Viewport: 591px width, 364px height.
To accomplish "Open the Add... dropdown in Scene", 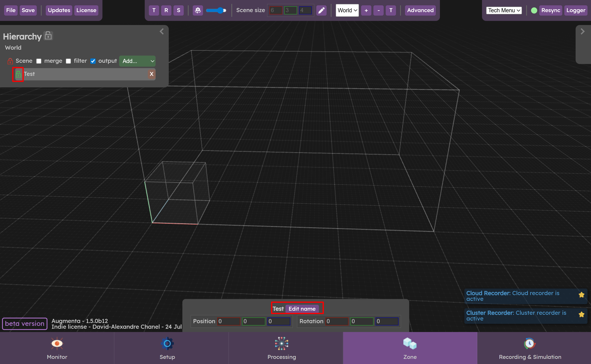I will tap(137, 61).
